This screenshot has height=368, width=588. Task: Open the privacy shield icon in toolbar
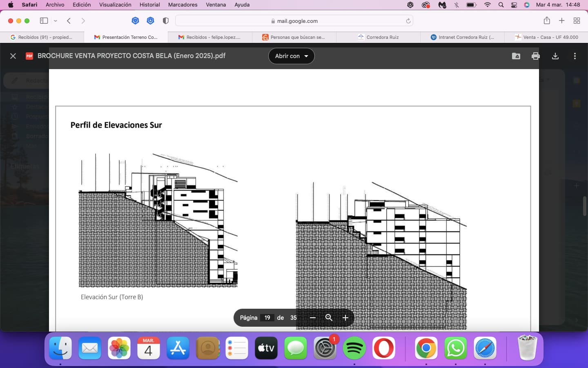(165, 21)
